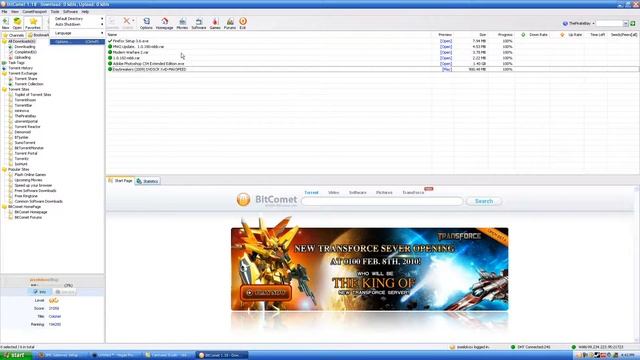Open the toolbar search box dropdown arrow
This screenshot has height=360, width=640.
pyautogui.click(x=625, y=24)
